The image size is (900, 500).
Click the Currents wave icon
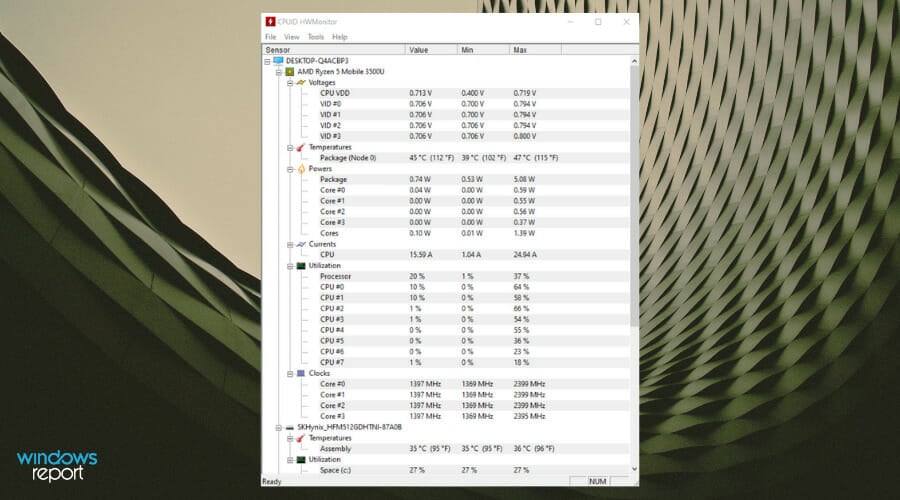301,244
